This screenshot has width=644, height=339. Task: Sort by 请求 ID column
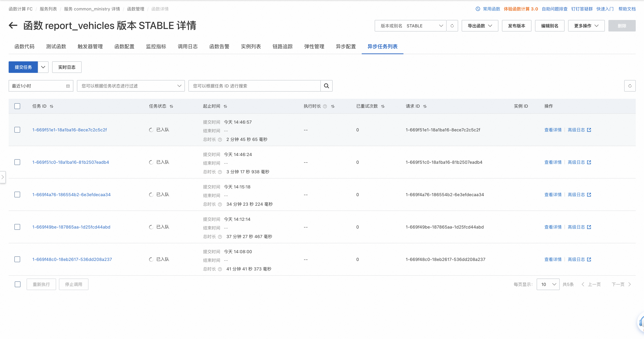[425, 106]
